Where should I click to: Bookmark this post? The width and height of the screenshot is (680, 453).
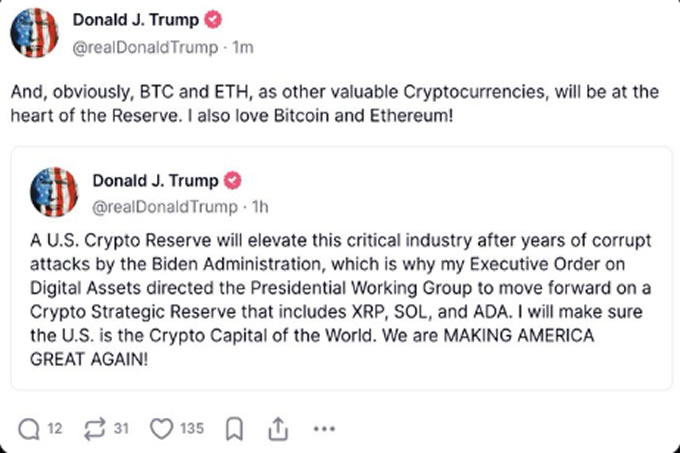coord(234,429)
